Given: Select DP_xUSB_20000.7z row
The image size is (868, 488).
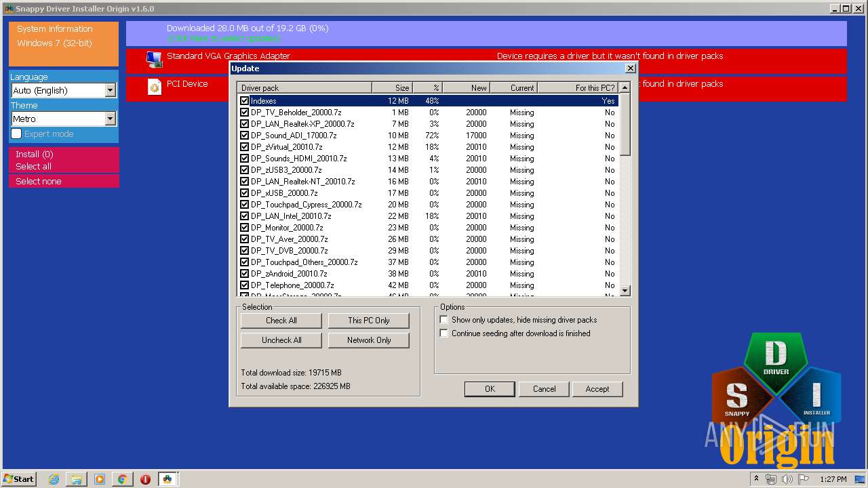Looking at the screenshot, I should [429, 193].
